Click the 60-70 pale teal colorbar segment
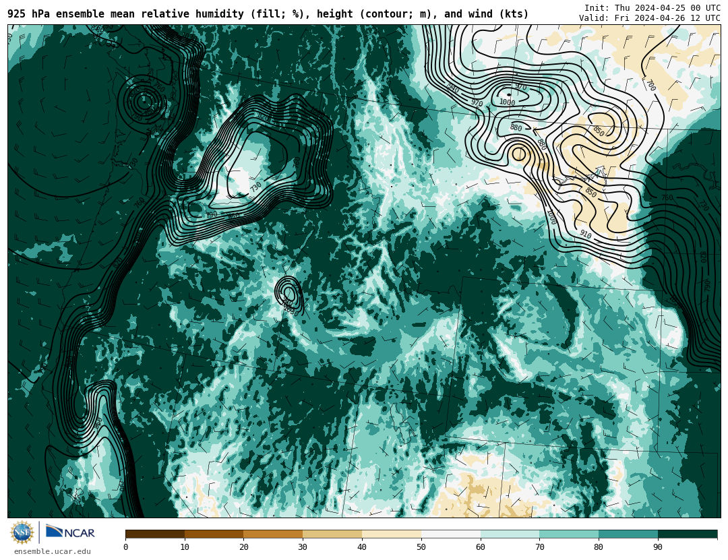728x560 pixels. click(510, 534)
